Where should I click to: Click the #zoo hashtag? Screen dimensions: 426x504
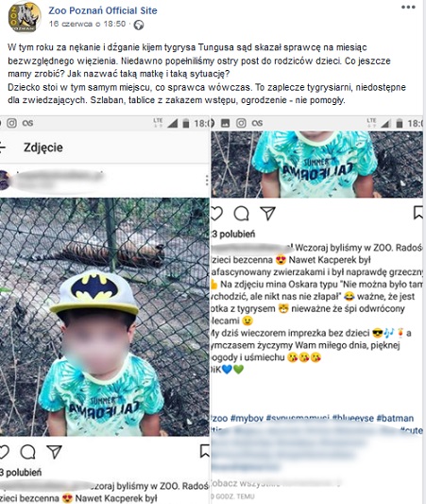point(219,418)
